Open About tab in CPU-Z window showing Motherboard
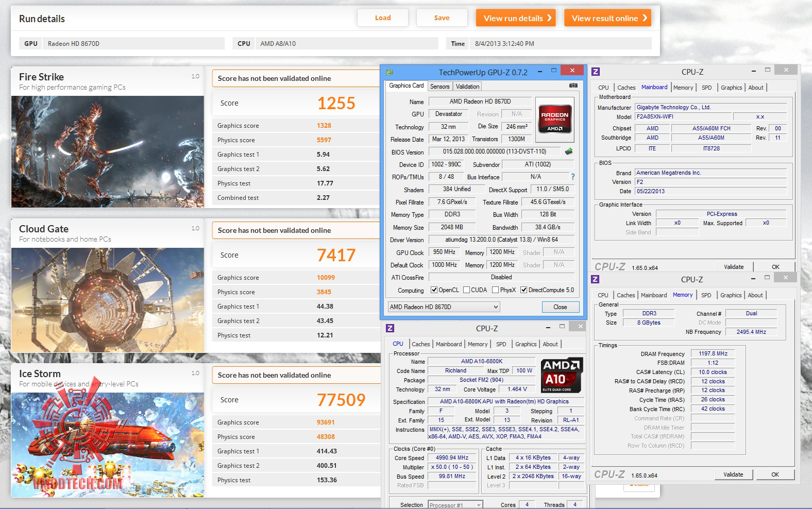The image size is (812, 509). pyautogui.click(x=756, y=88)
